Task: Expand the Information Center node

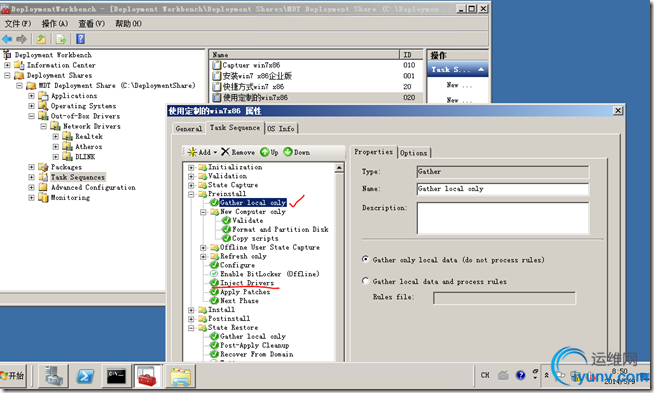Action: pyautogui.click(x=7, y=65)
